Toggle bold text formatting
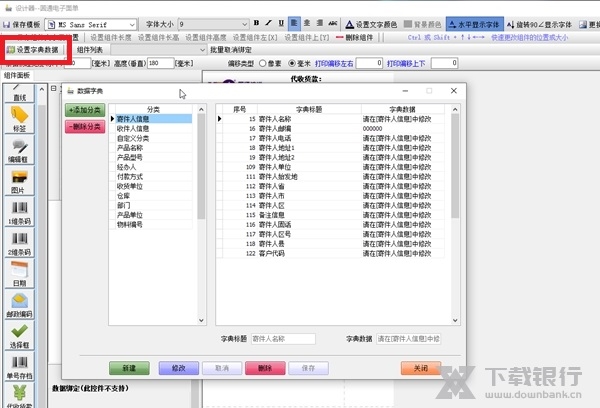This screenshot has height=408, width=600. tap(256, 24)
